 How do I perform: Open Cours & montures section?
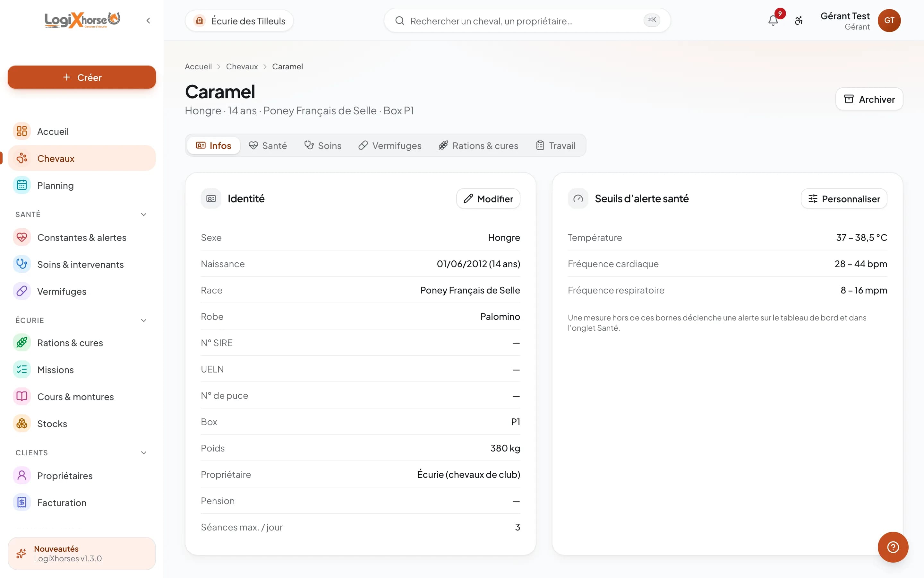coord(82,397)
